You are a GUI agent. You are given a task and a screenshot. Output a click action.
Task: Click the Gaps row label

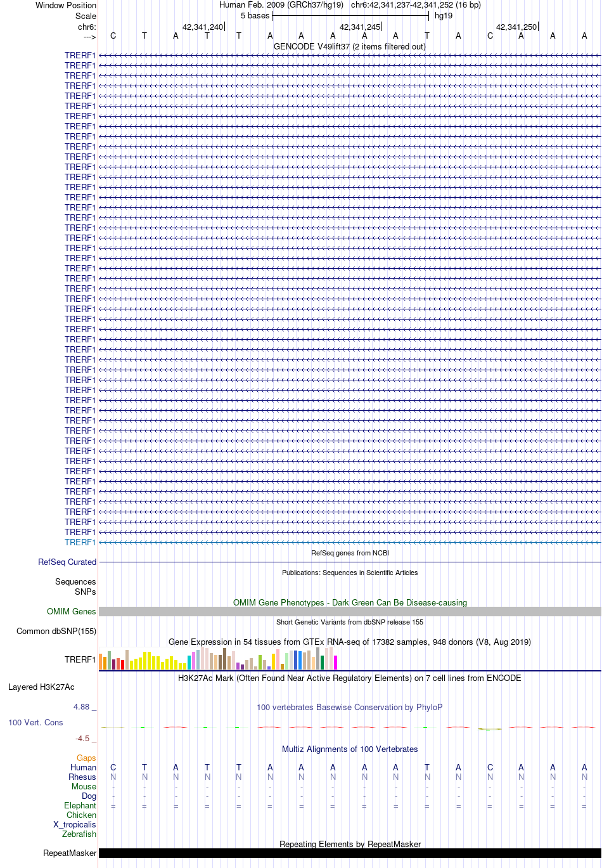click(x=86, y=758)
